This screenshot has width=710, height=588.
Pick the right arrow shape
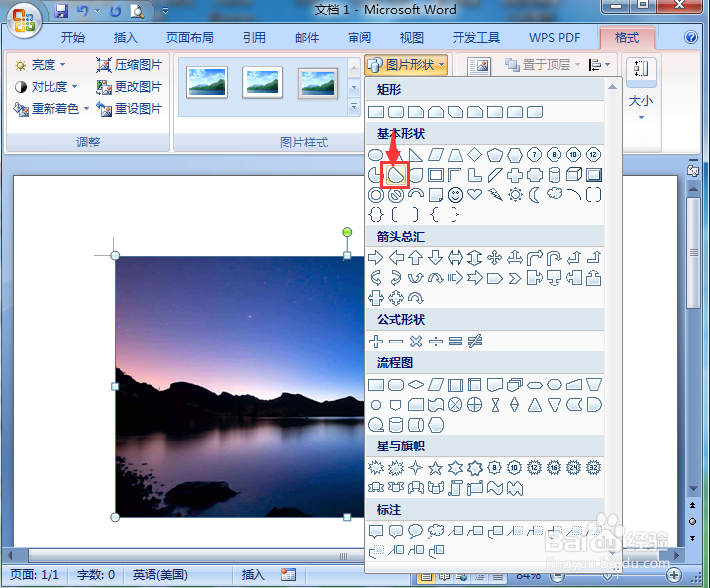click(376, 258)
